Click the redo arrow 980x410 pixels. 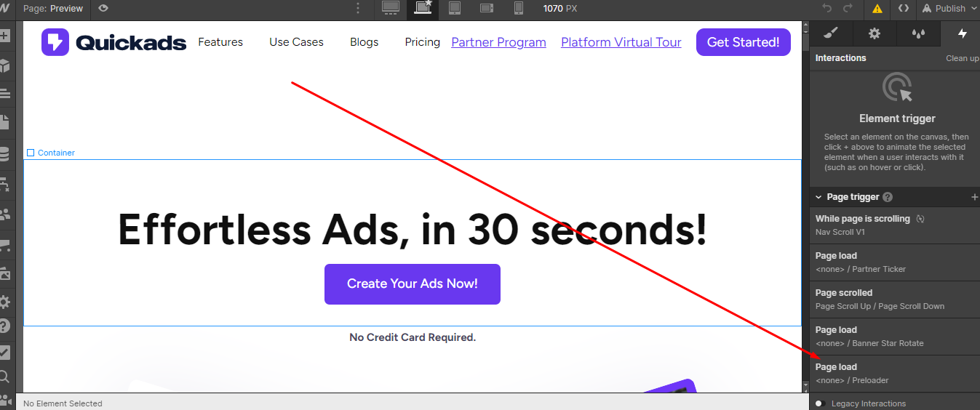848,8
